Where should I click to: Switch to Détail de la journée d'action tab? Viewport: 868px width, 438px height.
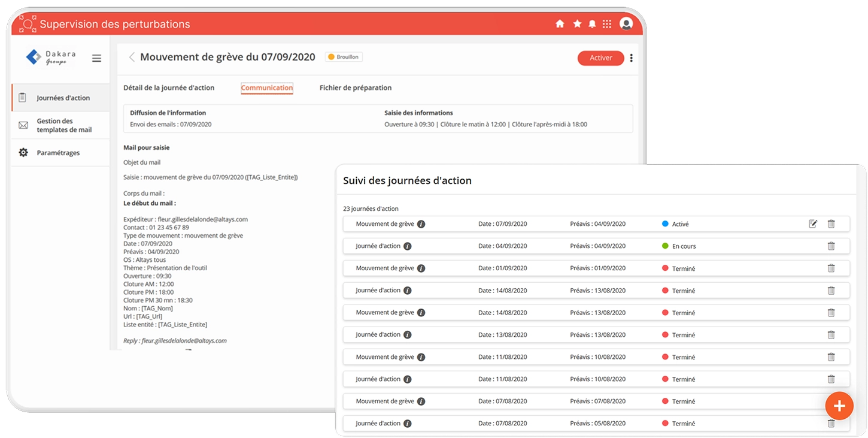point(169,87)
